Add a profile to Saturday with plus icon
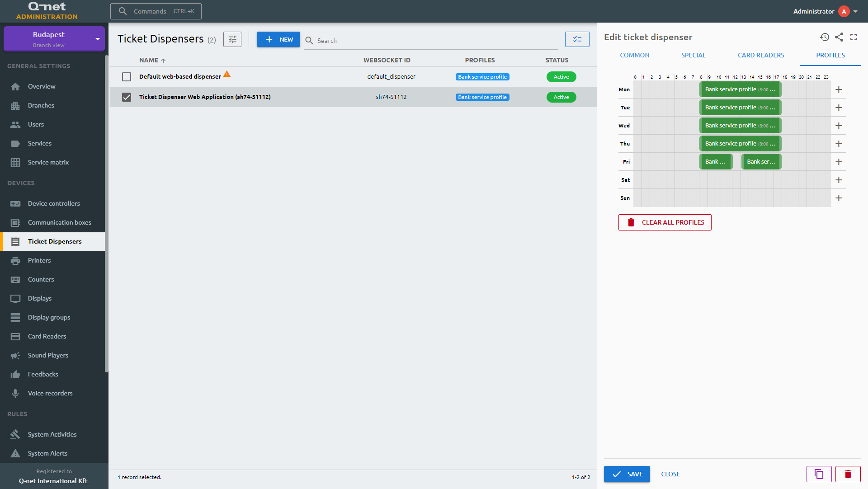868x489 pixels. coord(839,180)
